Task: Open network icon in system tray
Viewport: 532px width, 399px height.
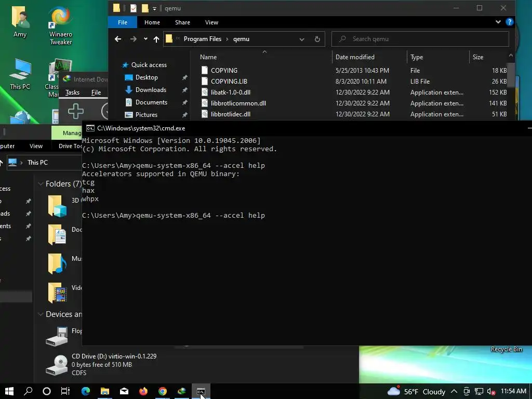Action: tap(478, 392)
